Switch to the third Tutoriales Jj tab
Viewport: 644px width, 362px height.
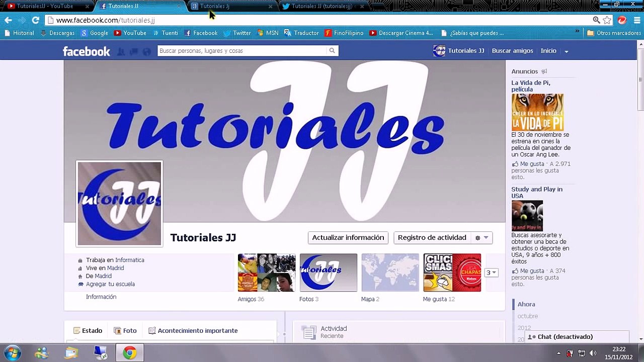(231, 6)
